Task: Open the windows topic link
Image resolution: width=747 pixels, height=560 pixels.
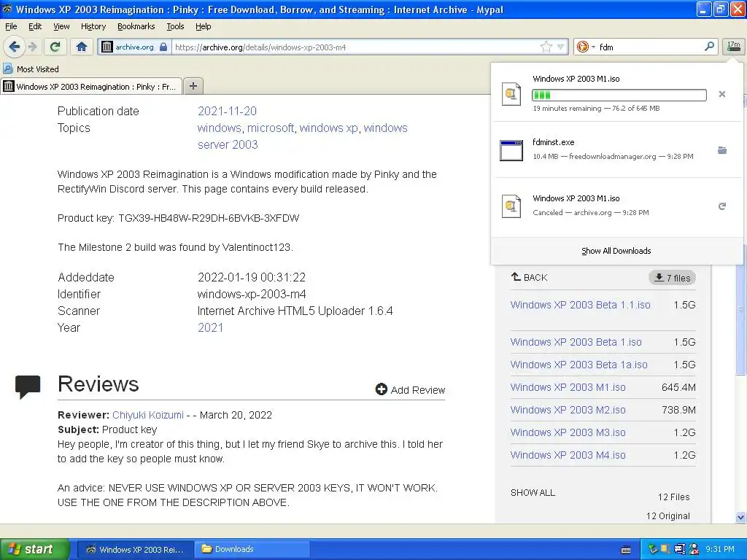Action: [219, 128]
